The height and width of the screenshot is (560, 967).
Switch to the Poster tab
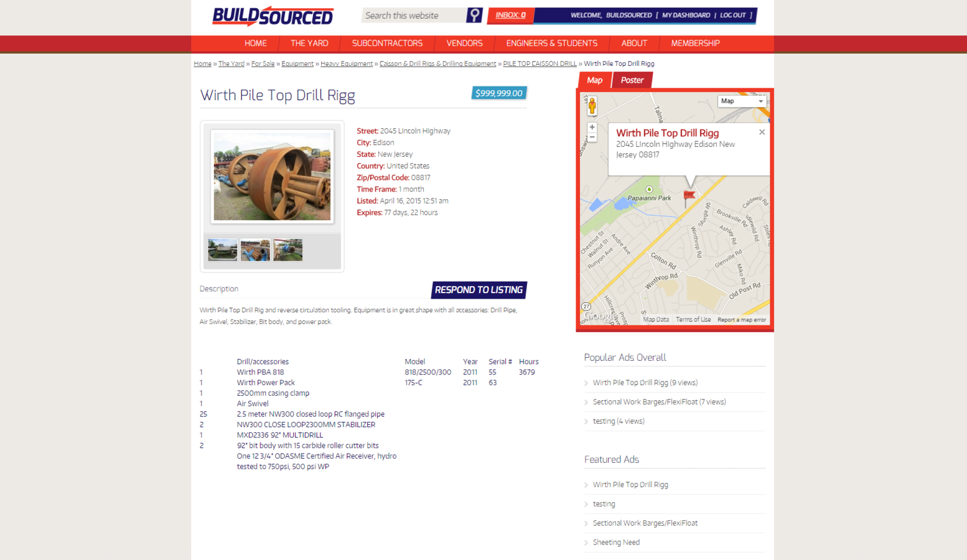tap(632, 80)
